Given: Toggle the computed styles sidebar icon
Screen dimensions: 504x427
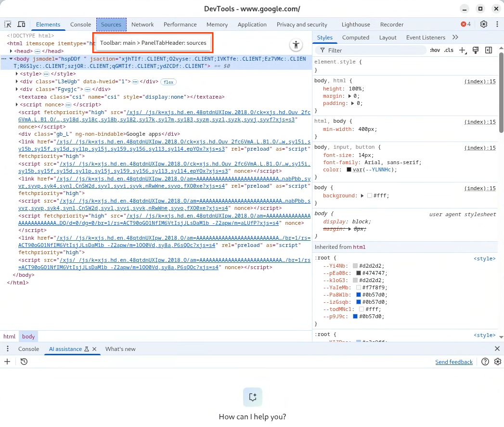Looking at the screenshot, I should 489,50.
